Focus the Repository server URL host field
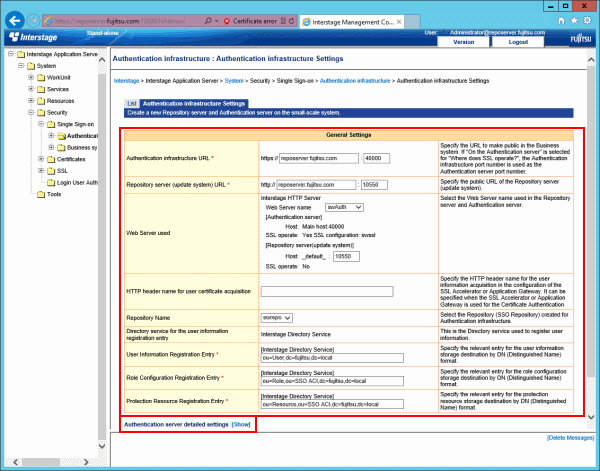The height and width of the screenshot is (471, 600). pyautogui.click(x=316, y=185)
